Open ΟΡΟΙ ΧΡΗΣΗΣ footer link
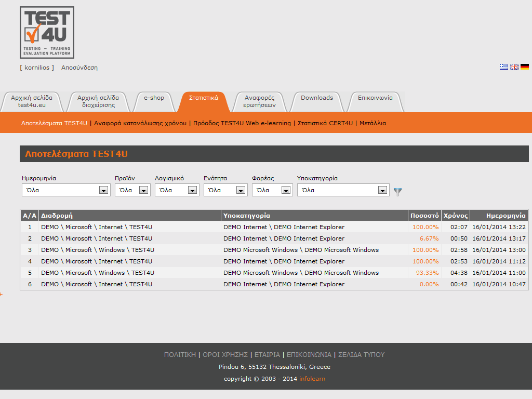This screenshot has width=532, height=399. (x=225, y=354)
